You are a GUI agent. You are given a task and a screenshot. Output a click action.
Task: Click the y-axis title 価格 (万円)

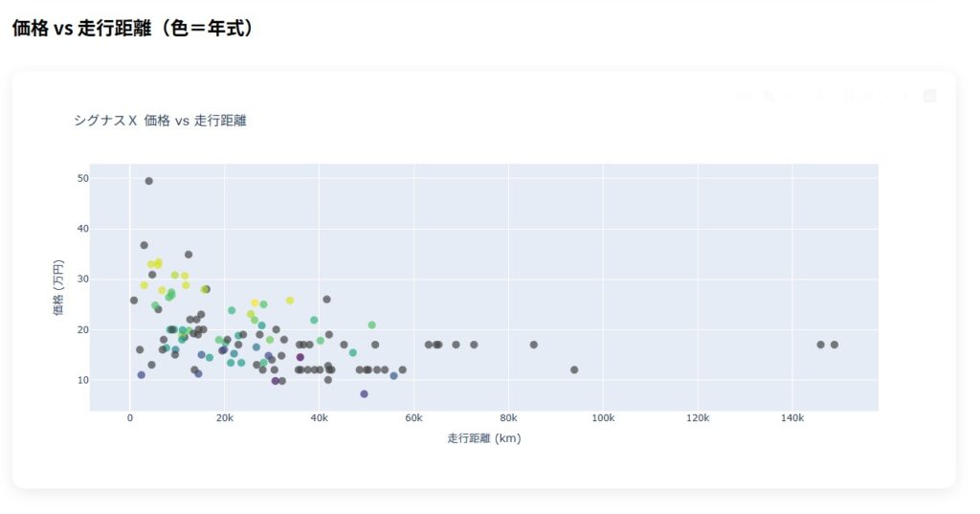click(x=58, y=287)
